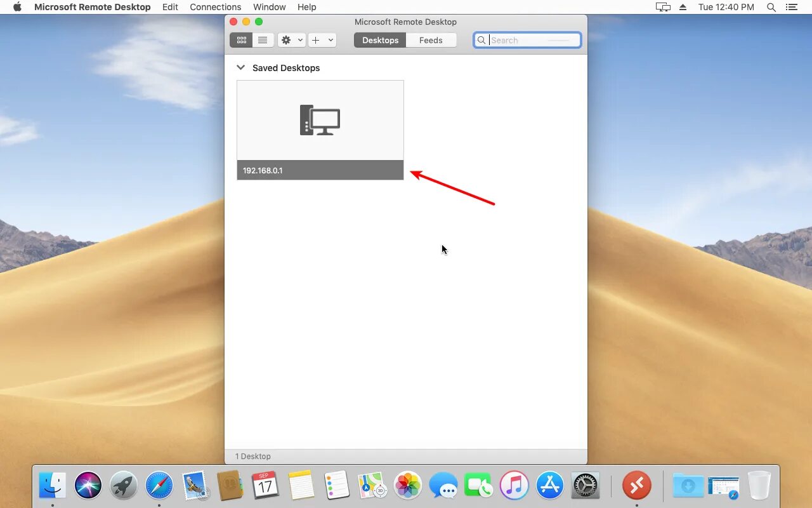
Task: Open the plus add-desktop dropdown
Action: (x=322, y=40)
